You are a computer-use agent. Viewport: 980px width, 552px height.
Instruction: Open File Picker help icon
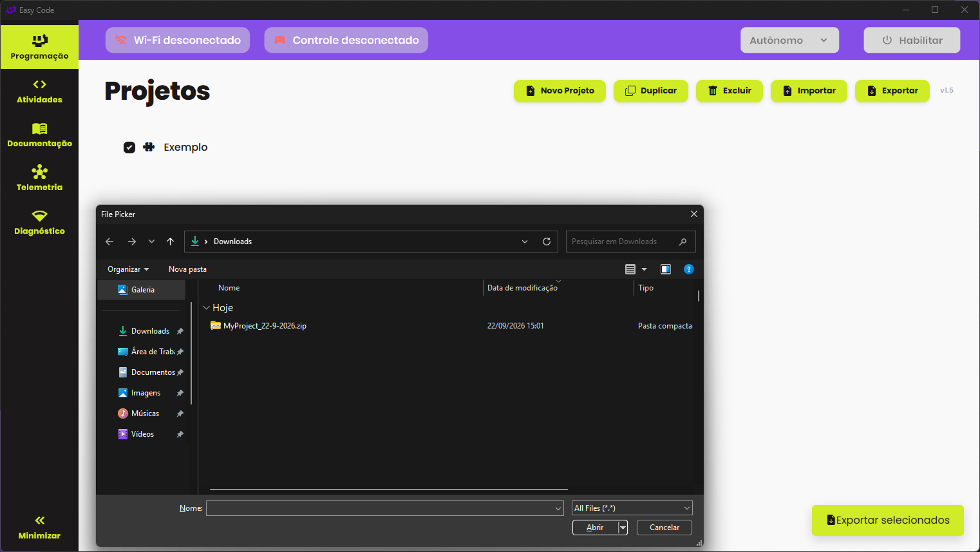click(x=689, y=269)
